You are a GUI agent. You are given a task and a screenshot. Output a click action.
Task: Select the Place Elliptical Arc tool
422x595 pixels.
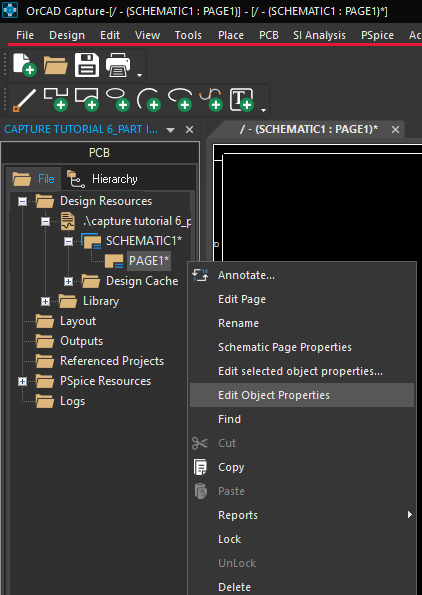(x=180, y=99)
